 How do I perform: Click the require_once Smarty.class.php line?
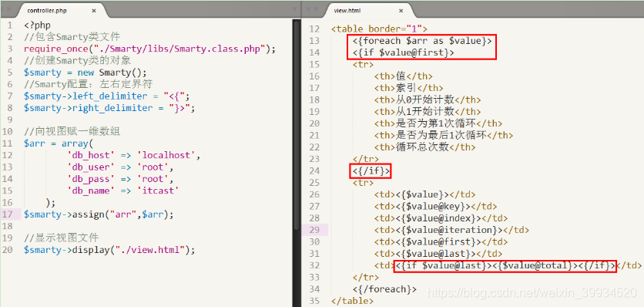click(149, 49)
